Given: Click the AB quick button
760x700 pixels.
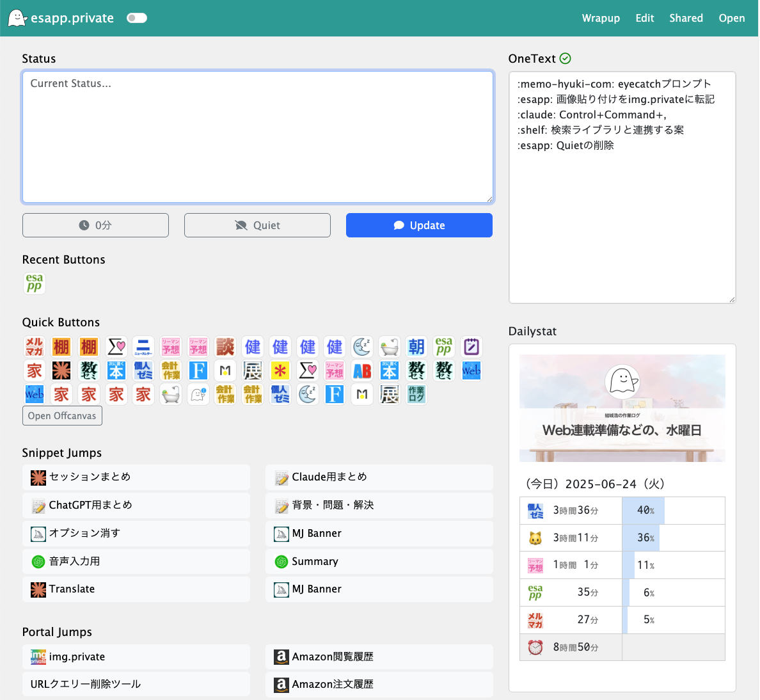Looking at the screenshot, I should point(362,371).
